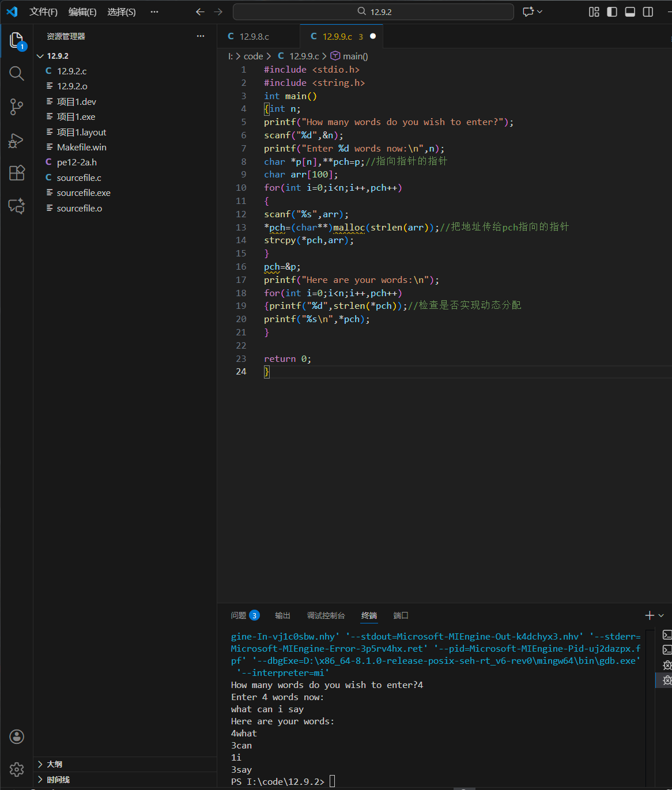The height and width of the screenshot is (790, 672).
Task: Click the terminal prompt PS I:\code\12.9.2>
Action: [278, 781]
